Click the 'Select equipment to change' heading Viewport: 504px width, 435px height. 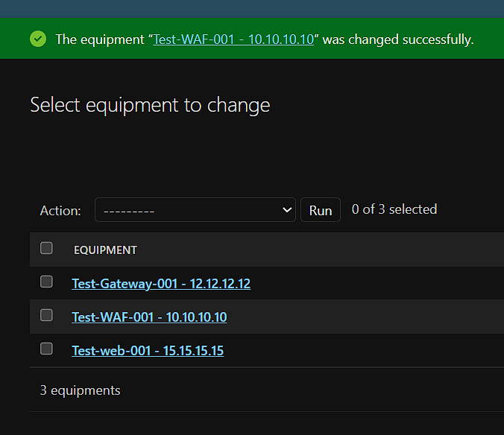(150, 105)
